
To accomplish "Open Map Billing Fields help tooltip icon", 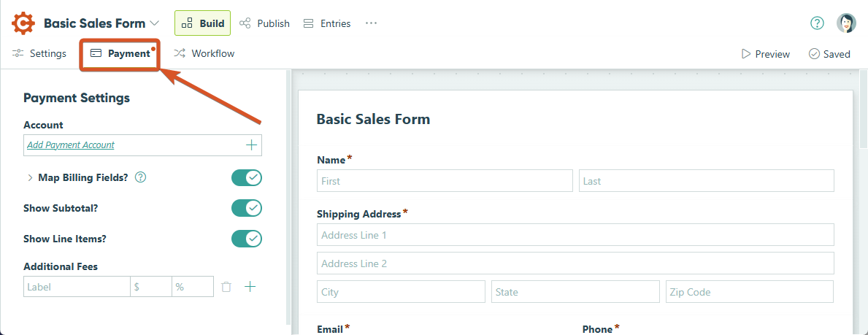I will pos(141,178).
